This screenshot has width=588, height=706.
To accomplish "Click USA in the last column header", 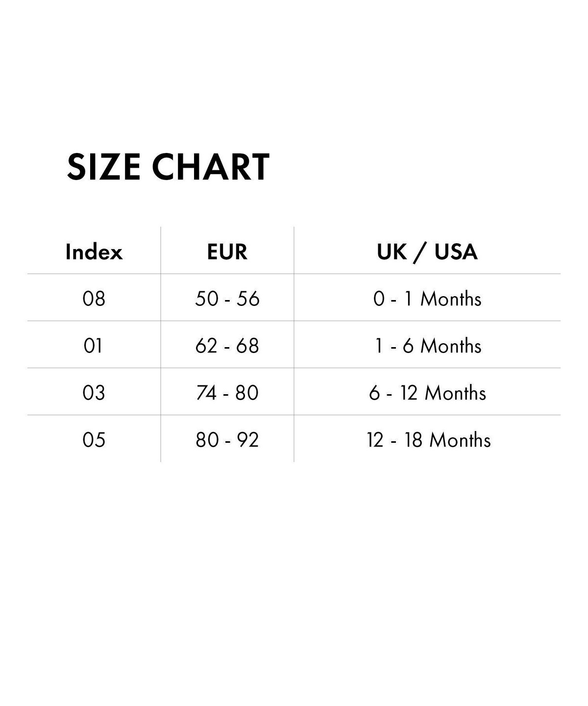I will [456, 252].
